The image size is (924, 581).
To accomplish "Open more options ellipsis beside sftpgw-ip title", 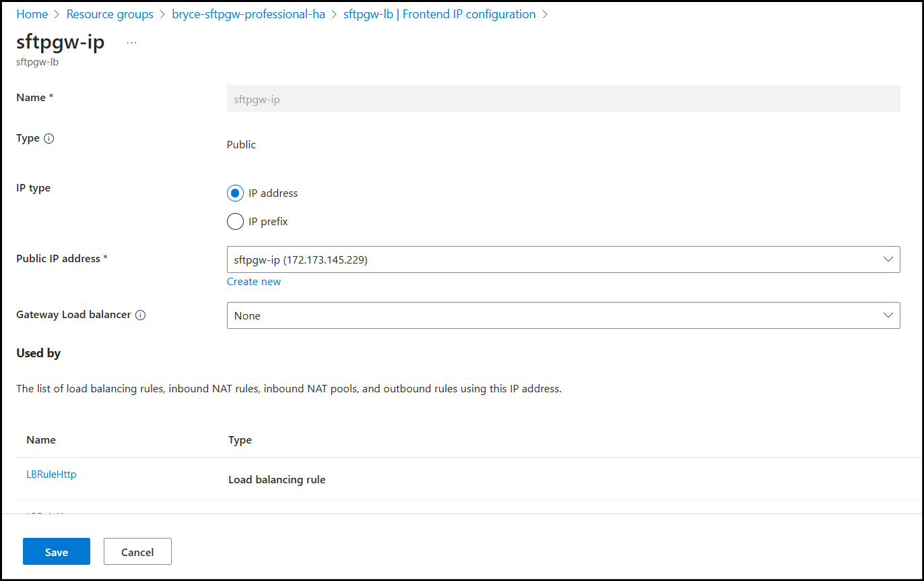I will (131, 42).
